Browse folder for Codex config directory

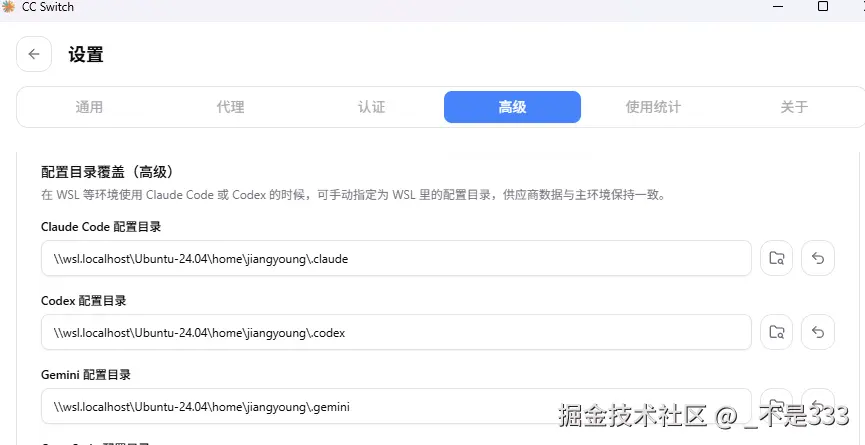tap(777, 332)
